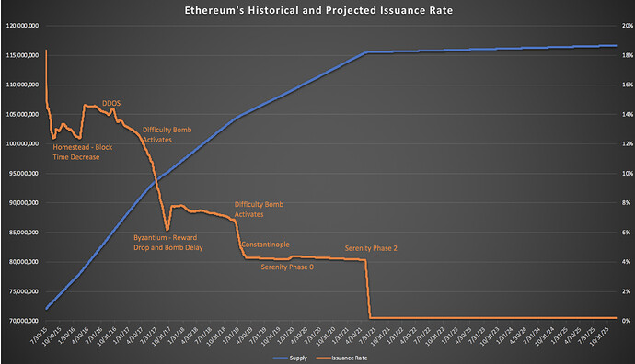Screen dimensions: 635x364
Task: Click the chart title text
Action: (318, 10)
